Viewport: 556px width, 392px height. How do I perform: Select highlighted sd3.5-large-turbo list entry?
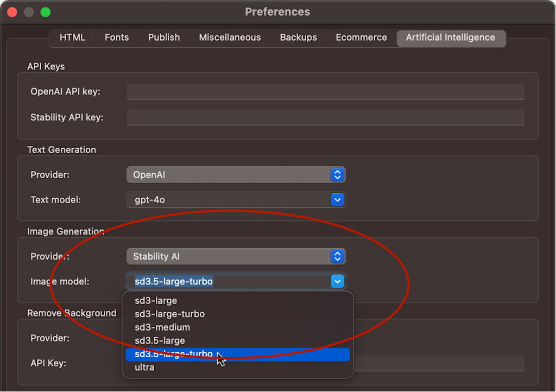(238, 354)
